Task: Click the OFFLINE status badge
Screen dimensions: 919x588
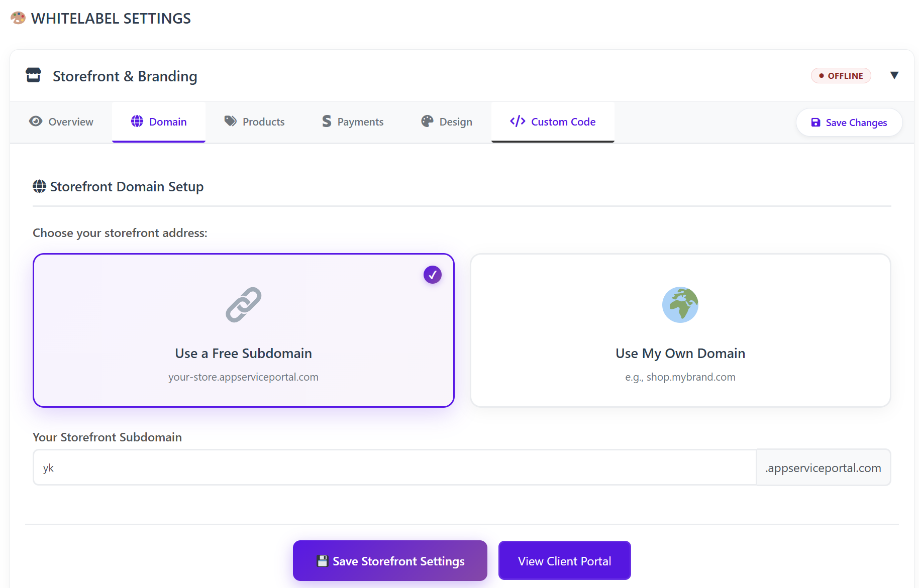Action: pos(841,76)
